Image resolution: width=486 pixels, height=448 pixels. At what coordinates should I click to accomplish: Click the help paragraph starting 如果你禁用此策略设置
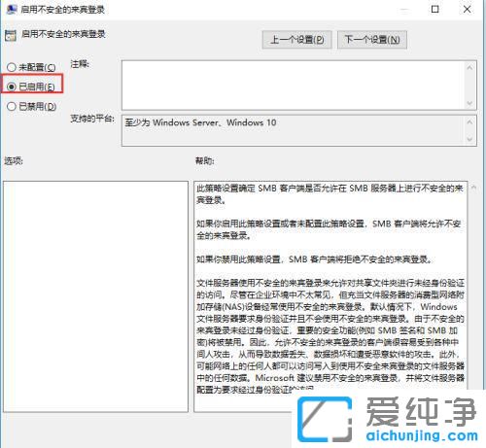[x=314, y=259]
